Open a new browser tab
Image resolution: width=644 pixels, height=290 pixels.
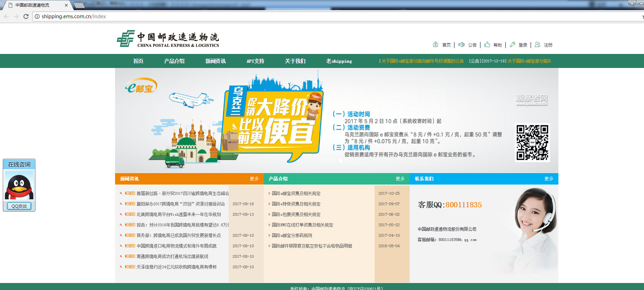coord(79,5)
